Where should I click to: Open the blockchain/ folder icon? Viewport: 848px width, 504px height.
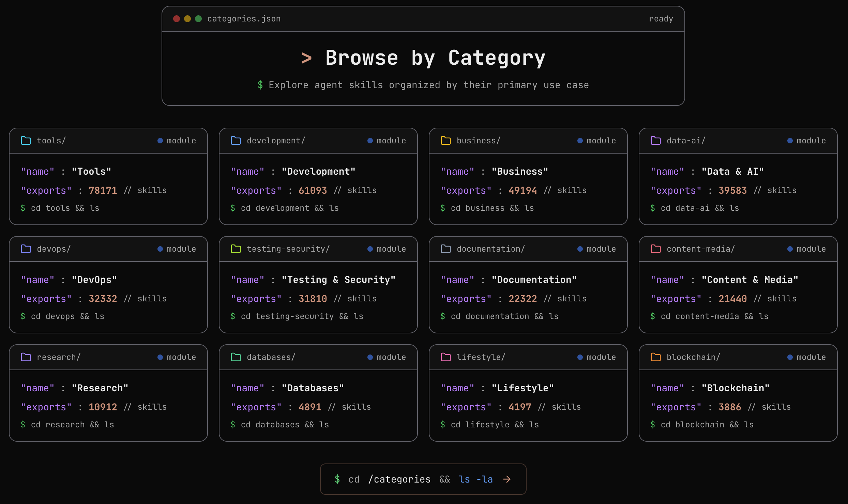coord(655,357)
